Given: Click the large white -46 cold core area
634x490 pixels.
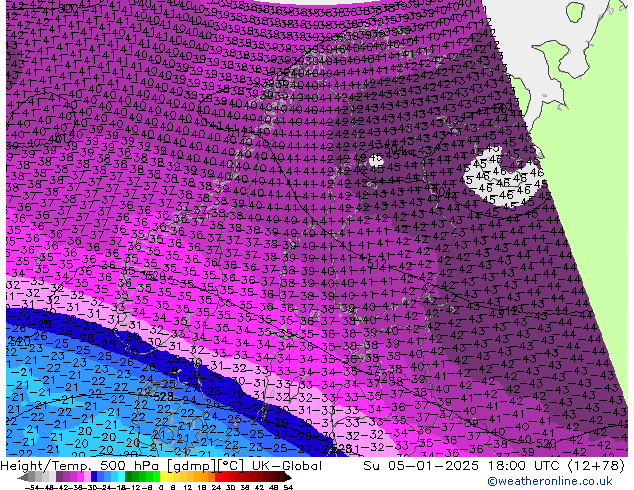Looking at the screenshot, I should click(503, 178).
